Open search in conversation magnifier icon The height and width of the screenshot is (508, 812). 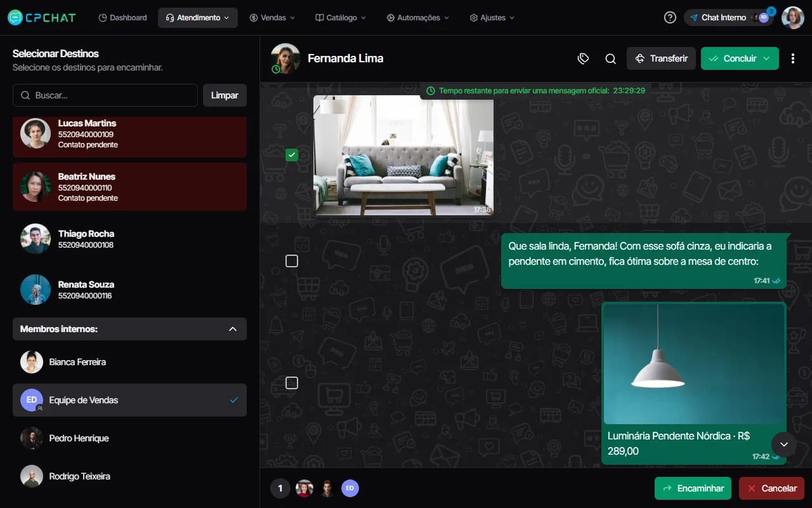611,58
